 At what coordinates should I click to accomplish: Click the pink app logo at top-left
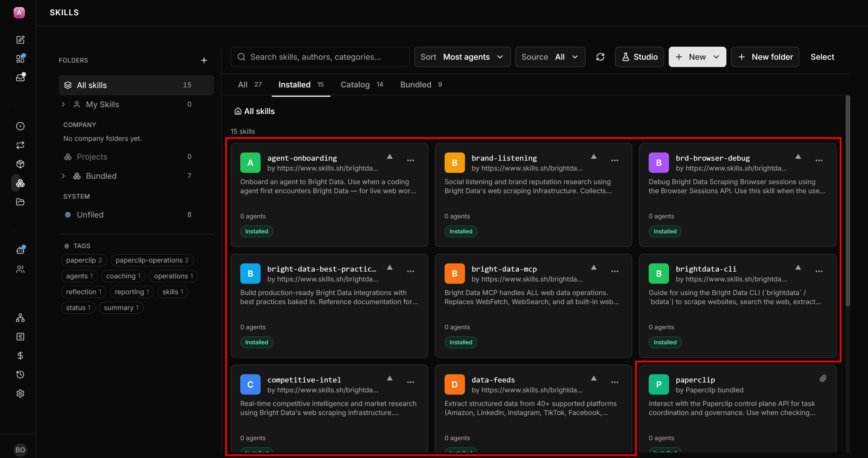click(x=19, y=12)
